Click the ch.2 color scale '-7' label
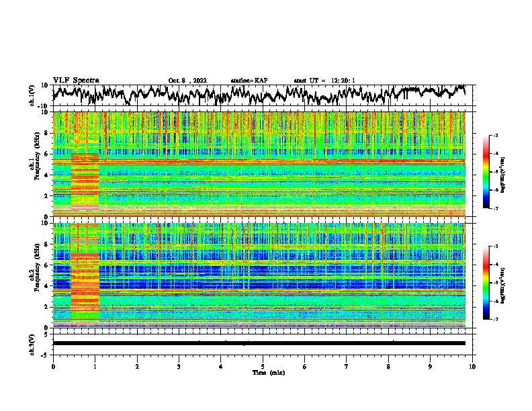Screen dimensions: 532x411 [x=496, y=319]
